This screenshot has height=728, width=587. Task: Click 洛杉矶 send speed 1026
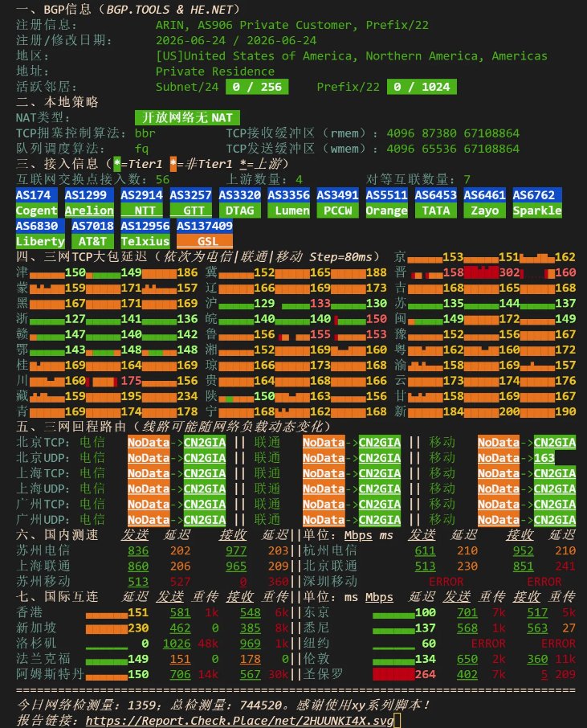[x=177, y=644]
